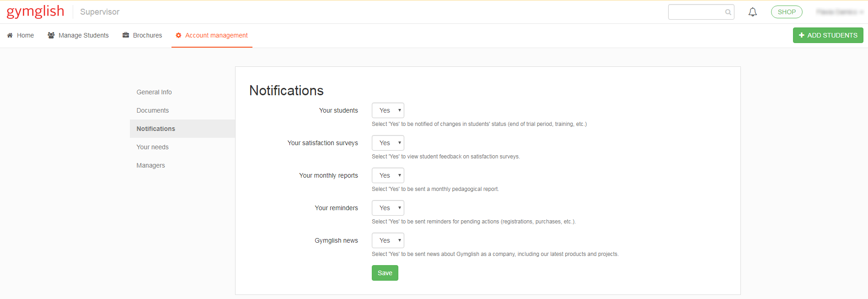This screenshot has width=868, height=299.
Task: Click the search magnifier icon
Action: pos(728,12)
